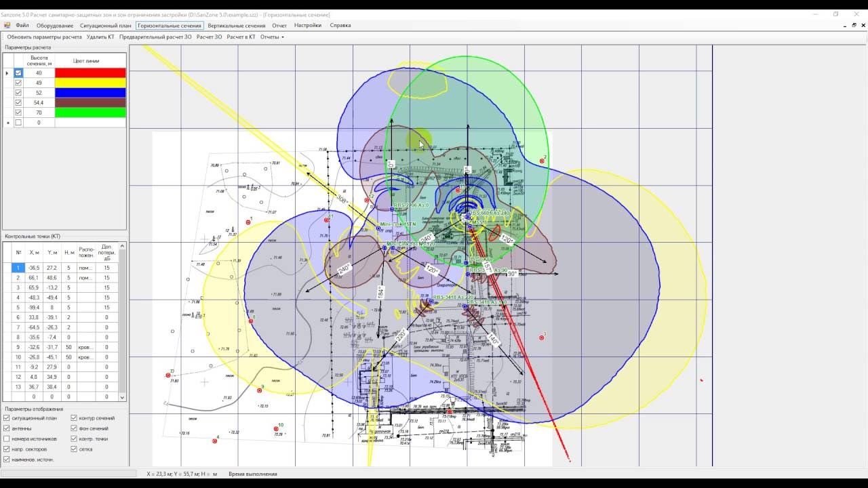Restore the inner document window via menu bar button
868x488 pixels.
(853, 25)
